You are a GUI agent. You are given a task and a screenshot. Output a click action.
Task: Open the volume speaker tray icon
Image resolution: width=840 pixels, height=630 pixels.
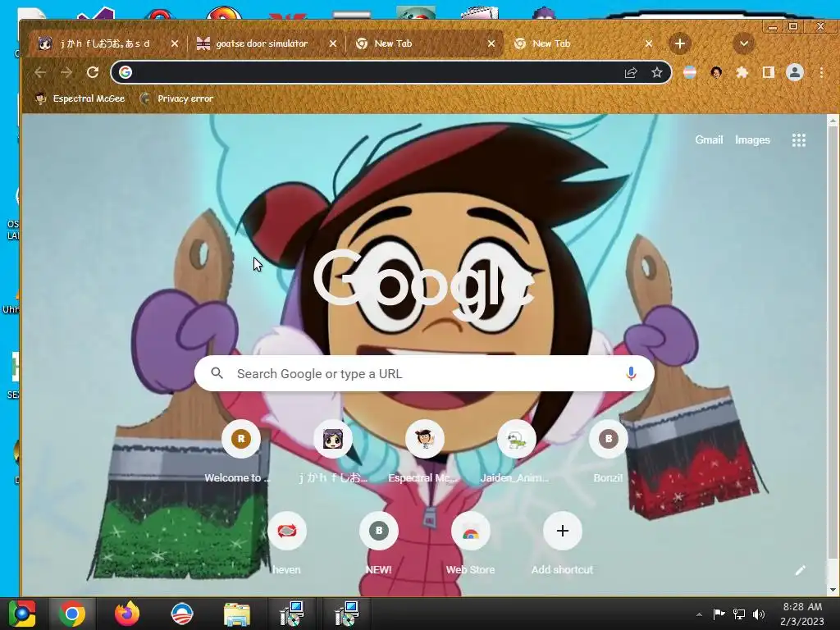coord(759,614)
